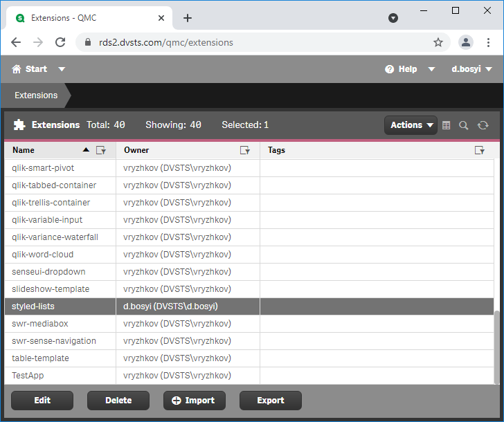Select the qlik-trellis-container row
Screen dimensions: 504x422
[x=249, y=203]
